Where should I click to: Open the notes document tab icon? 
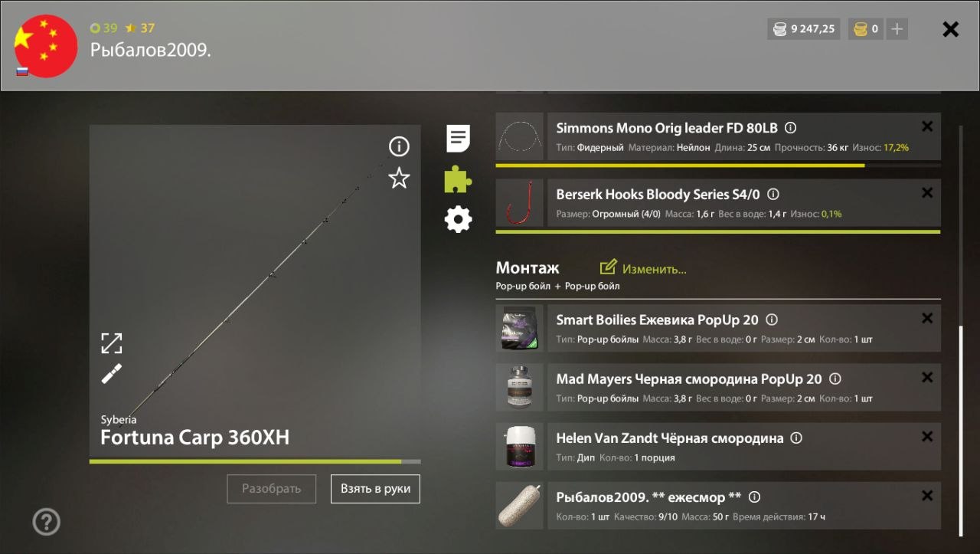tap(458, 139)
